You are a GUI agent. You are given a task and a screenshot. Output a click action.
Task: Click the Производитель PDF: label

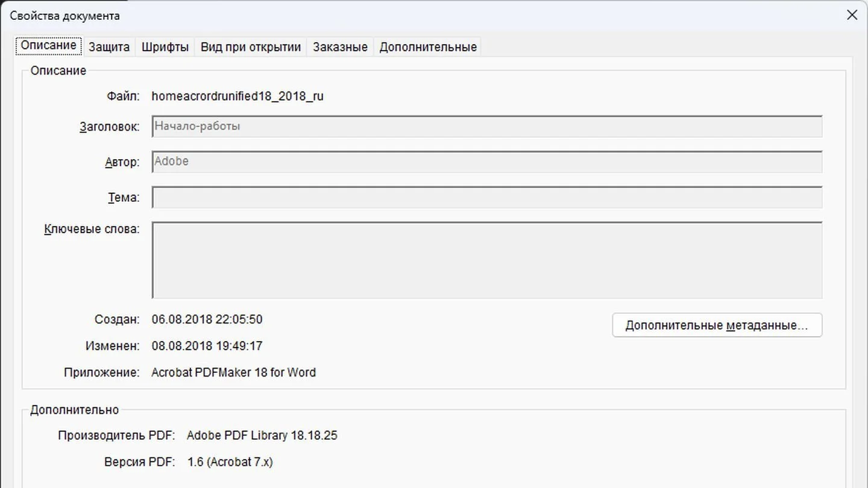(116, 435)
